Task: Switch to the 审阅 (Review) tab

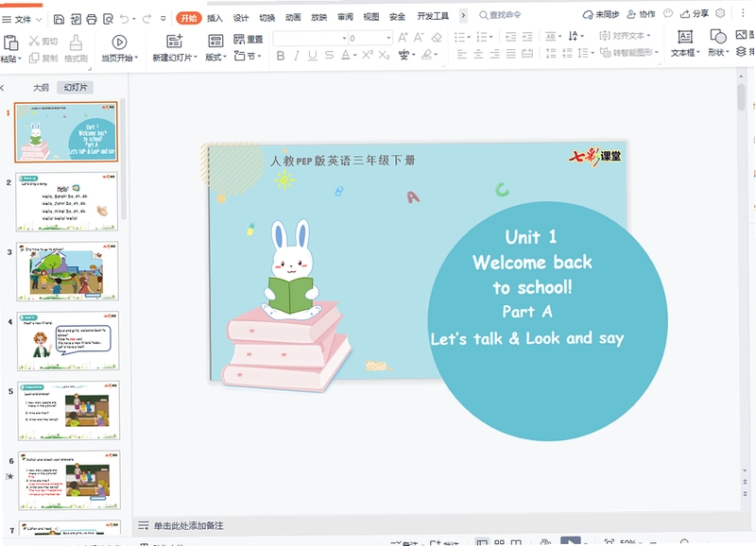Action: [x=345, y=17]
